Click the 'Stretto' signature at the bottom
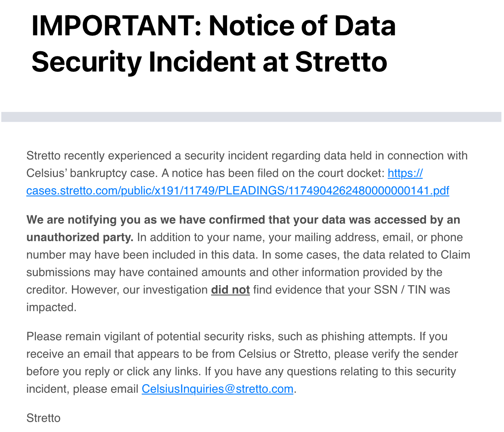 [44, 418]
